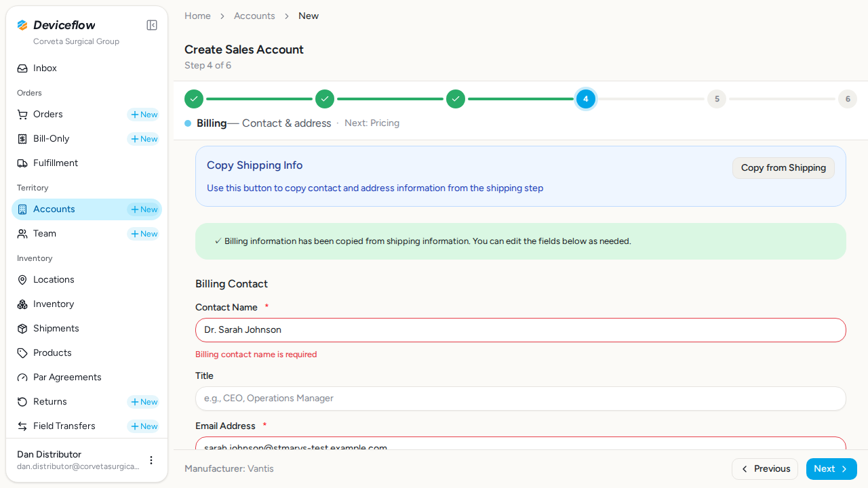Click 'Step 4 of 6' text
Image resolution: width=868 pixels, height=488 pixels.
tap(208, 66)
